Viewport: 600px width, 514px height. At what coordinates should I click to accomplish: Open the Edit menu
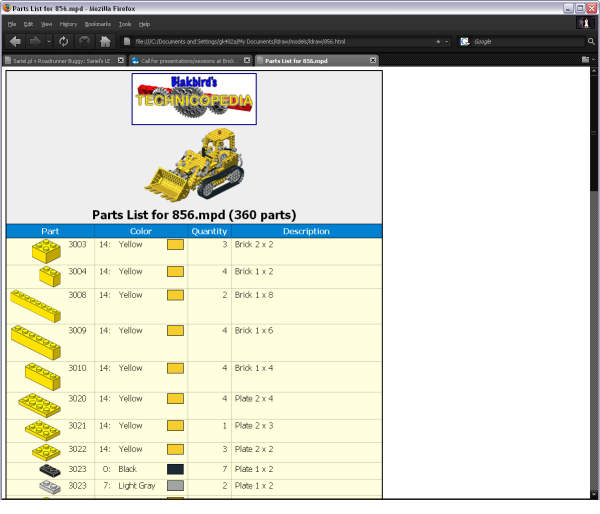click(x=28, y=24)
